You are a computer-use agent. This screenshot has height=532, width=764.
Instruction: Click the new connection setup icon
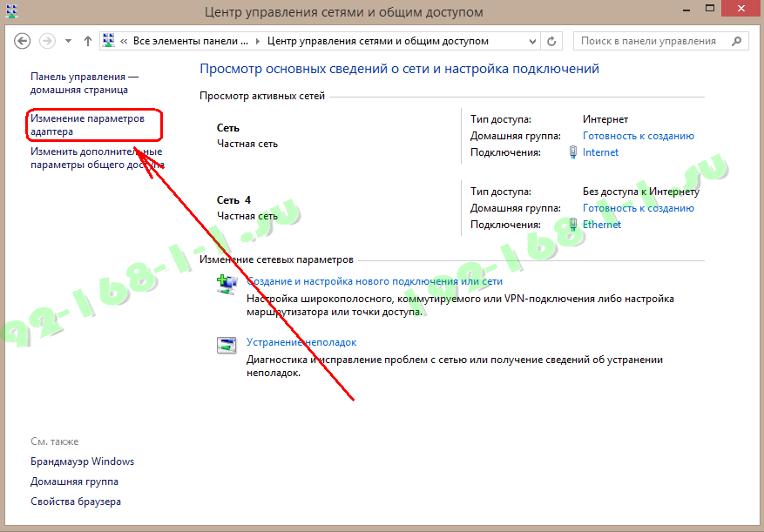coord(226,284)
